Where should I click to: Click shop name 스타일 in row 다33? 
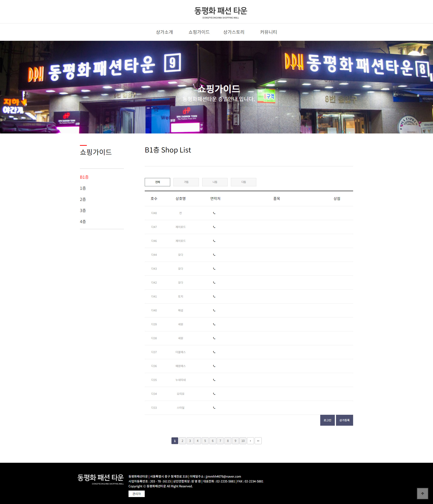pyautogui.click(x=180, y=407)
